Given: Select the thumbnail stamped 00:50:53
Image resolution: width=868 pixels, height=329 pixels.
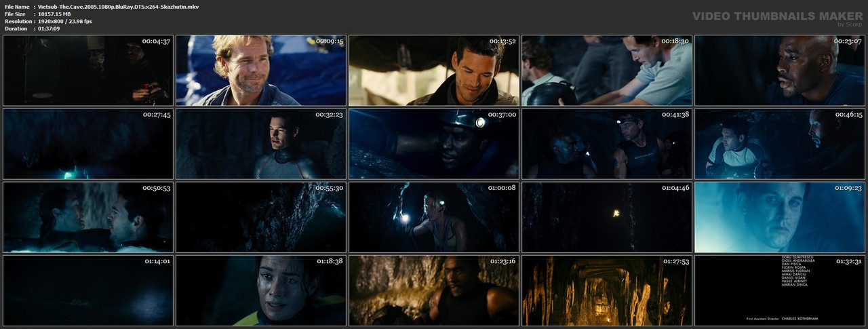Looking at the screenshot, I should (88, 217).
